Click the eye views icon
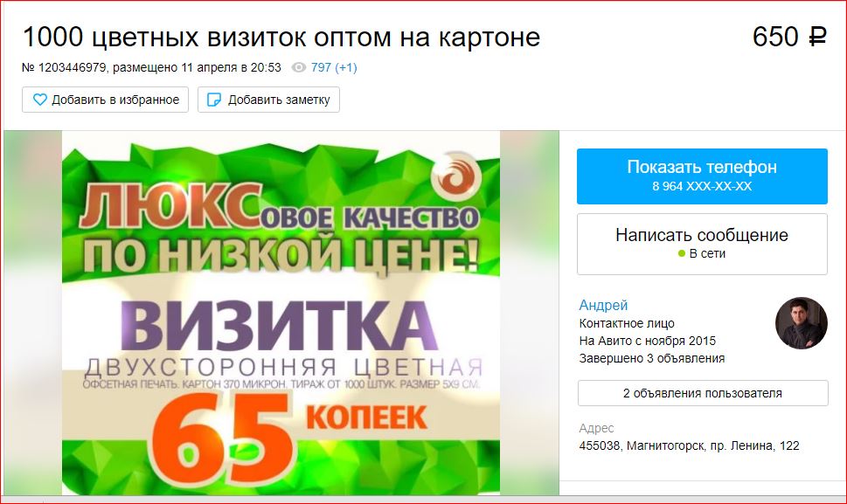 (x=299, y=67)
